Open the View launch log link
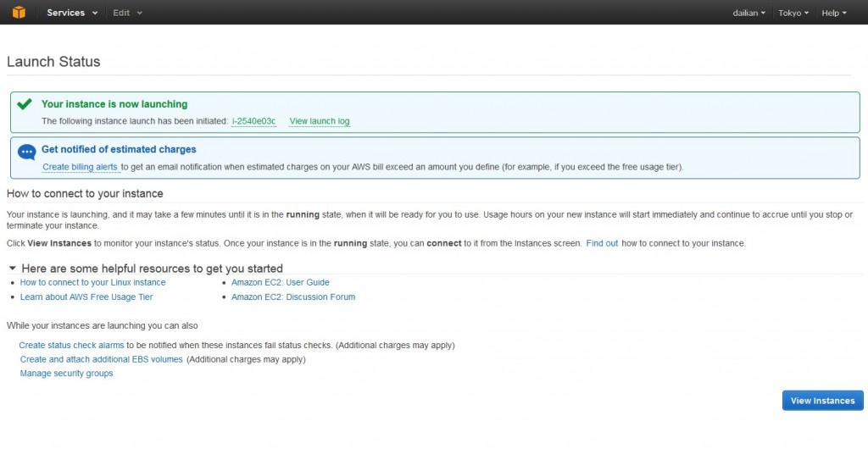 pyautogui.click(x=319, y=121)
